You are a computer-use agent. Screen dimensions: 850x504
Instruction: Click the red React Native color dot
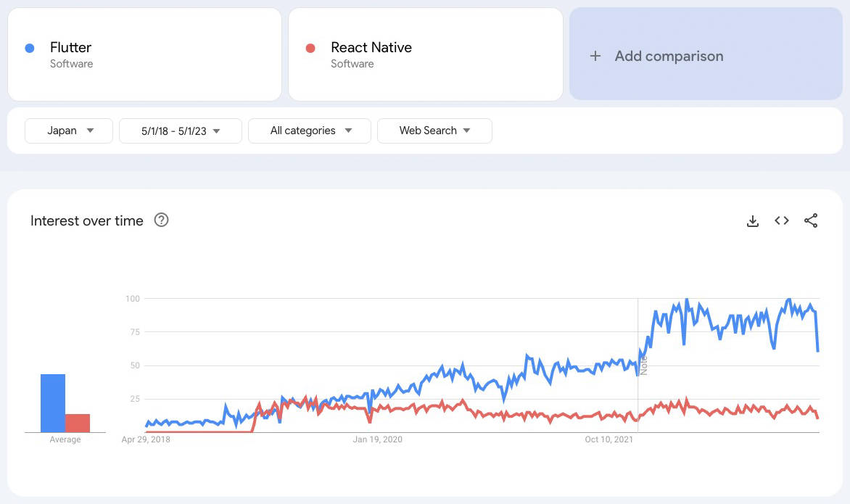coord(310,49)
